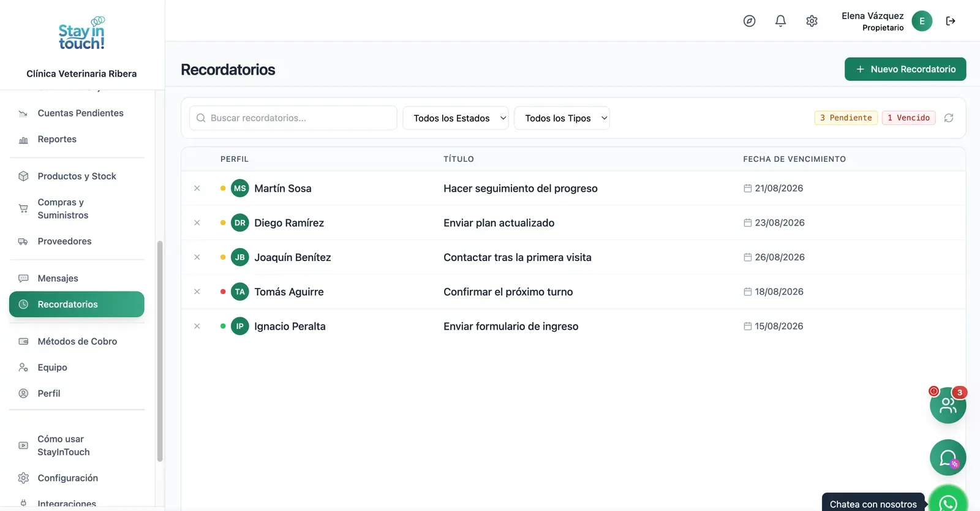The height and width of the screenshot is (511, 980).
Task: Open Configuración in sidebar
Action: coord(77,478)
